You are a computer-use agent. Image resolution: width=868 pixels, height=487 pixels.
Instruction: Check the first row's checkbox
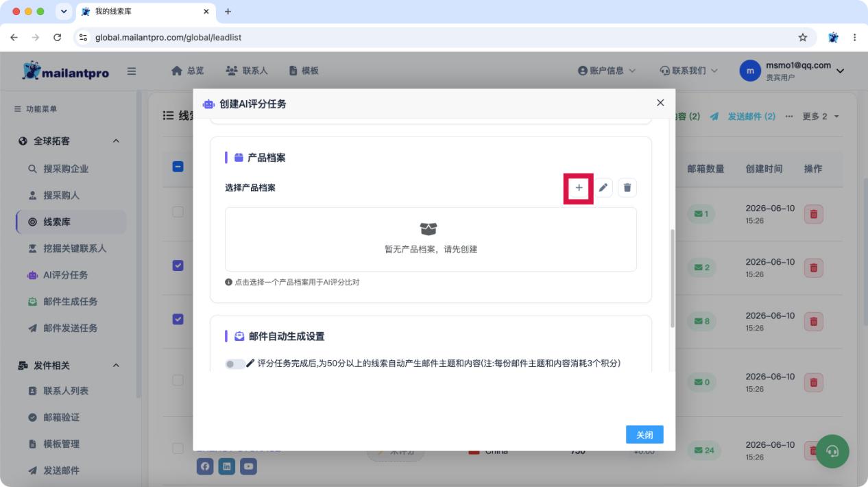178,212
